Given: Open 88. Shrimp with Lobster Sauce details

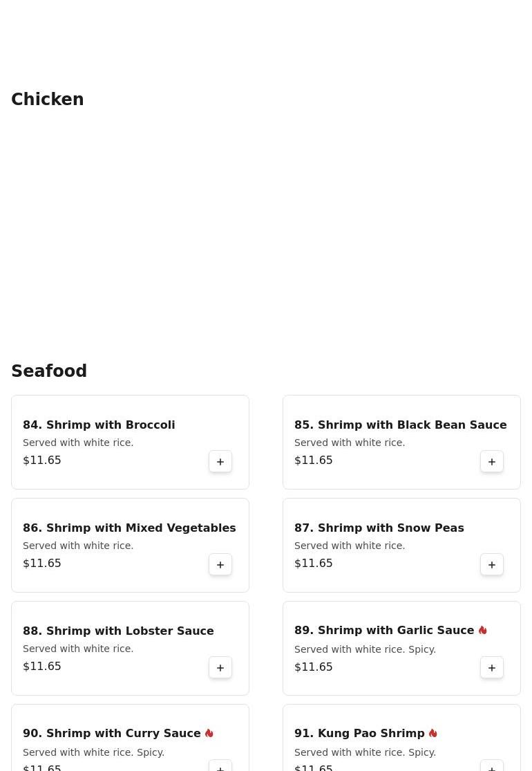Looking at the screenshot, I should point(118,631).
